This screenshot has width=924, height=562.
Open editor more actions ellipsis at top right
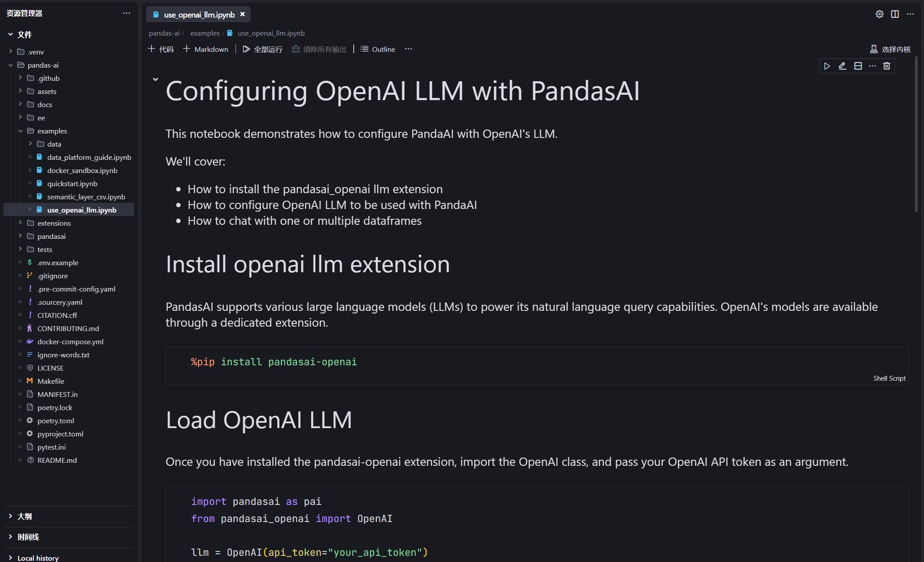point(910,14)
